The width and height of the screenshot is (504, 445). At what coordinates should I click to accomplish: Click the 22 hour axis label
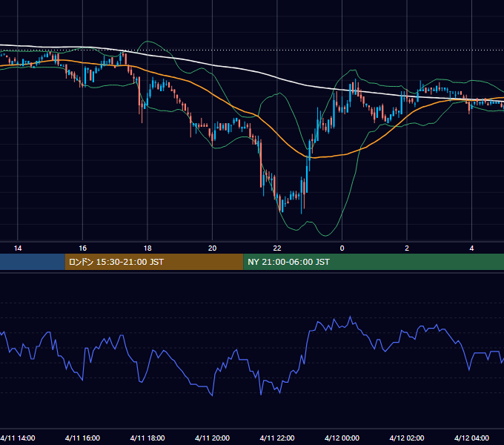pyautogui.click(x=277, y=248)
